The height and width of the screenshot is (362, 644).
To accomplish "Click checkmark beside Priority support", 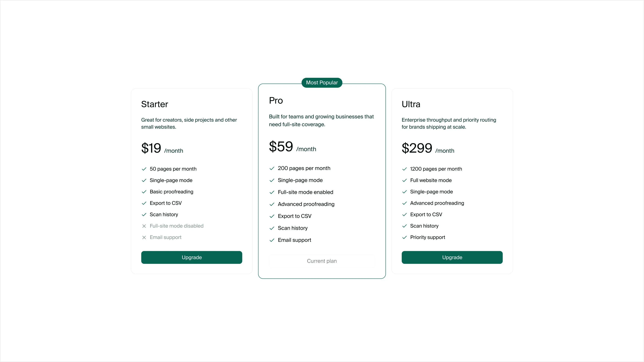I will [x=404, y=238].
